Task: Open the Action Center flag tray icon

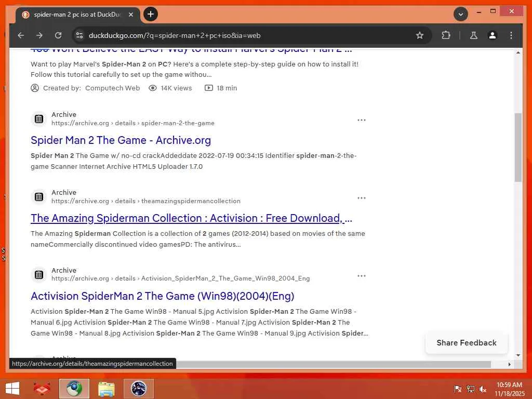Action: coord(458,389)
